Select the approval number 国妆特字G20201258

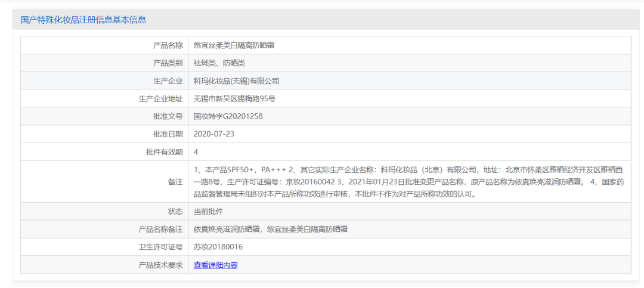pos(228,116)
